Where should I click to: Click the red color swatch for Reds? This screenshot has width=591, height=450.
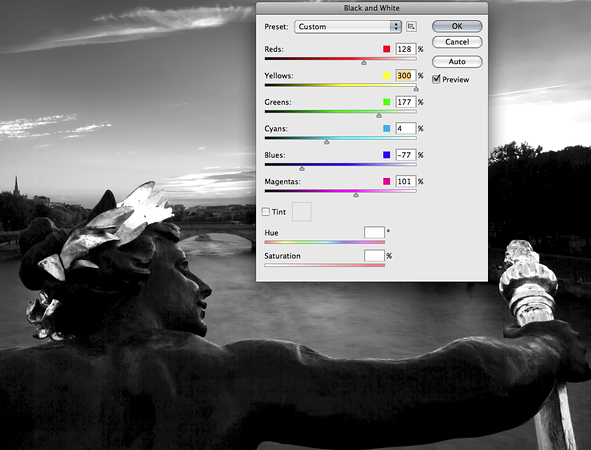click(x=386, y=49)
